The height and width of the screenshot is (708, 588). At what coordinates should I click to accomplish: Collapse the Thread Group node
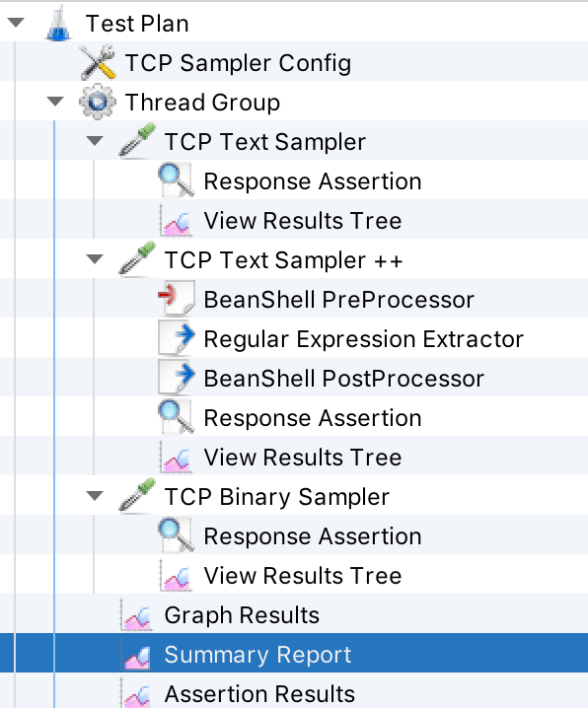pyautogui.click(x=55, y=102)
